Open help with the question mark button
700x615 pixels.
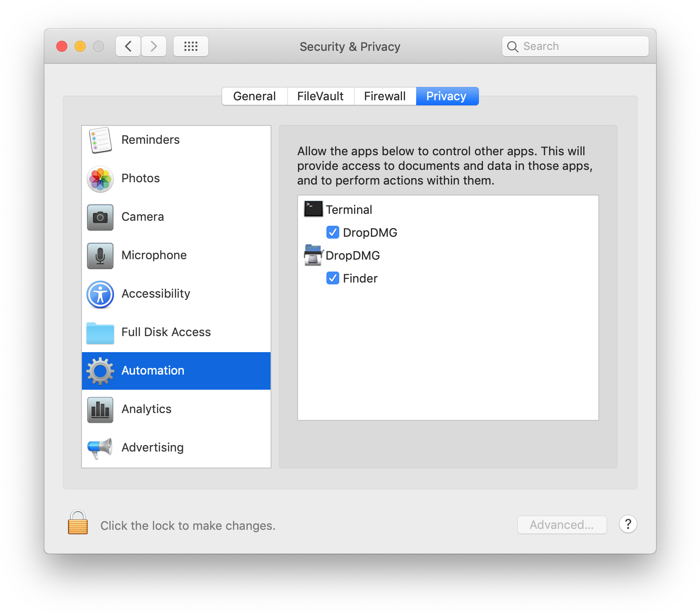pos(628,524)
